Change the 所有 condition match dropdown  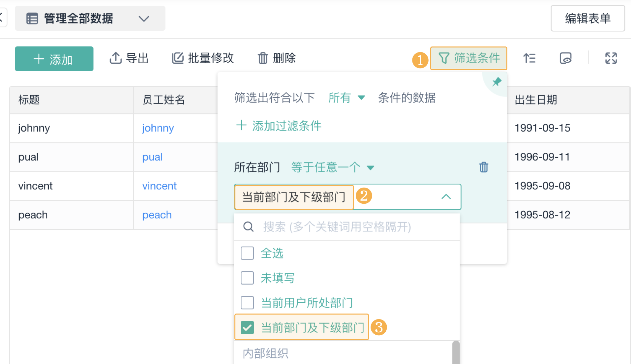[346, 98]
